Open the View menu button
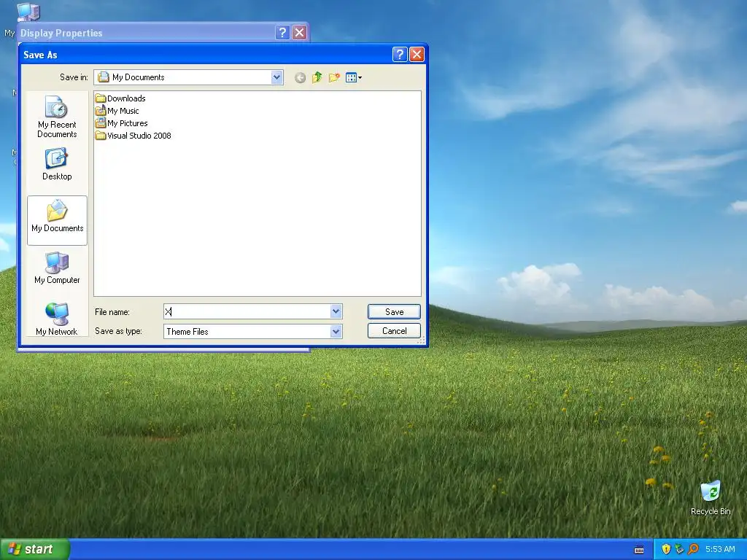Viewport: 747px width, 560px height. 354,77
